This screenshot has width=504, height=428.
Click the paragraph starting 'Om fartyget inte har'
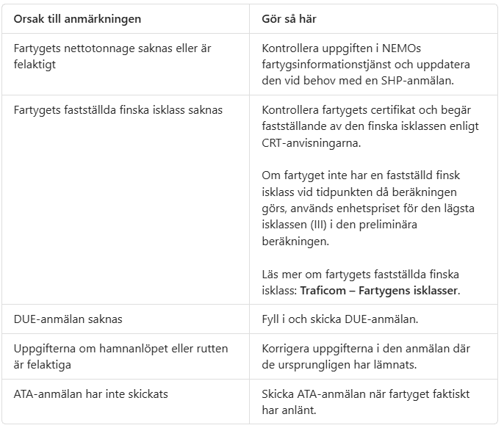coord(368,208)
